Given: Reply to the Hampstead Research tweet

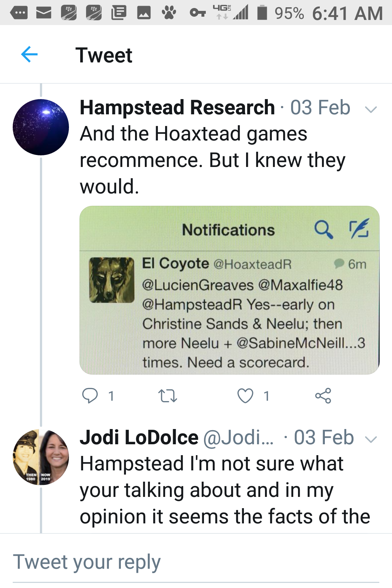Looking at the screenshot, I should pos(90,396).
